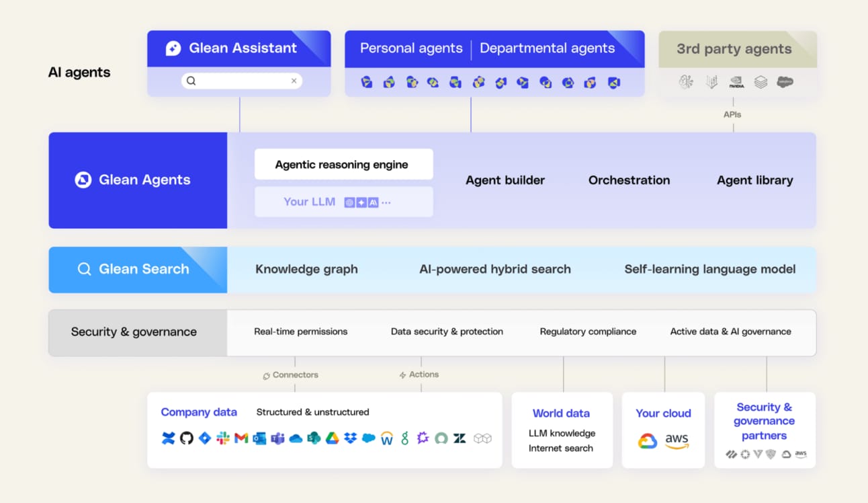Click the Workday icon
The width and height of the screenshot is (868, 503).
386,438
